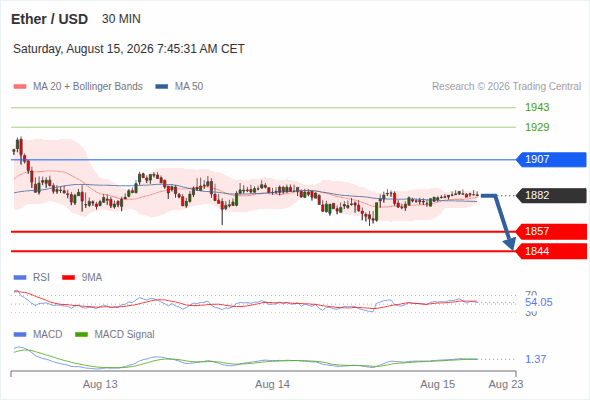Image resolution: width=590 pixels, height=400 pixels.
Task: Click the 1857 red support price tag
Action: pyautogui.click(x=551, y=231)
